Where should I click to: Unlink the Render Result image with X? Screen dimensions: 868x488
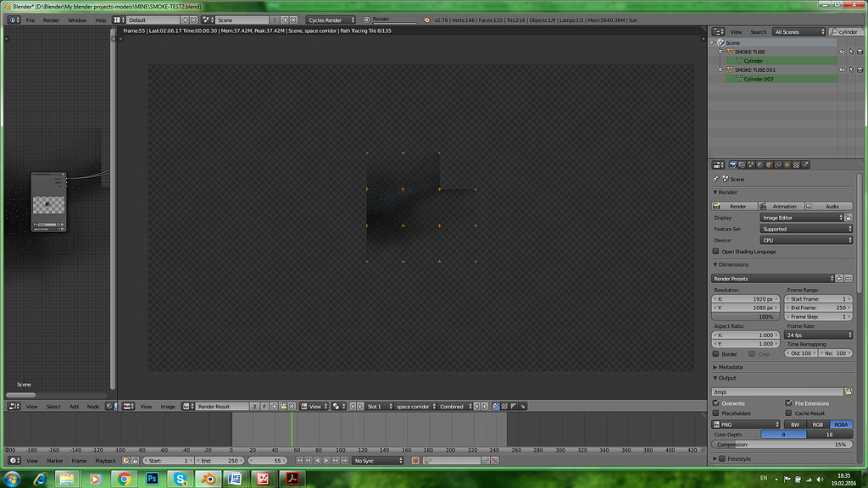292,407
